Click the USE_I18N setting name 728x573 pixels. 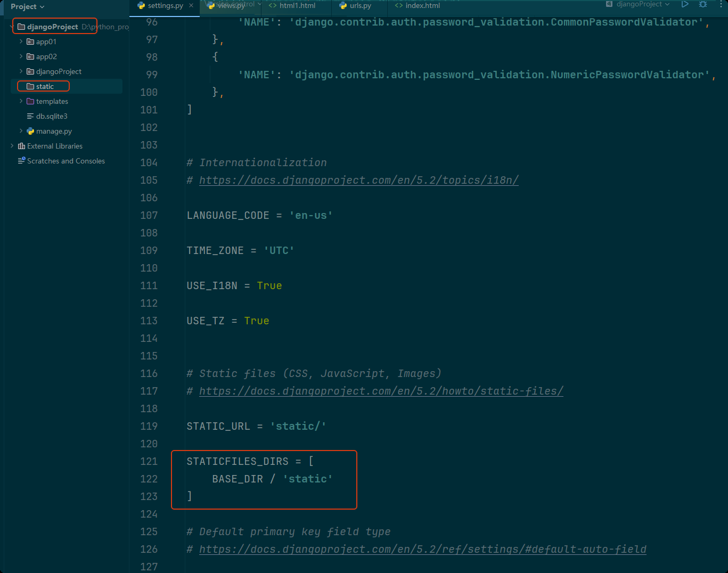click(212, 285)
